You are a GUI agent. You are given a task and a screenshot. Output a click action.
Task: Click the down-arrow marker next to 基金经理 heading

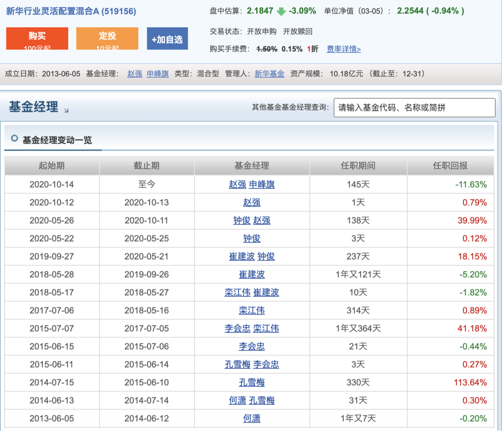point(65,110)
